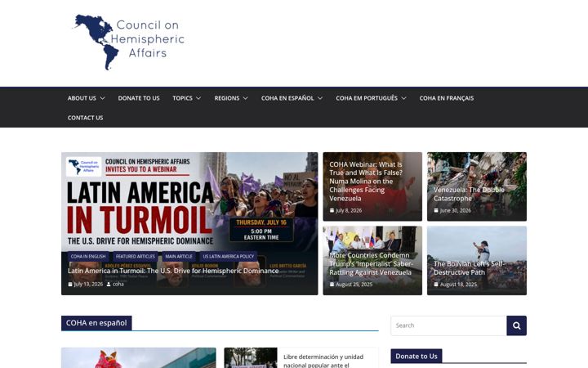Open the Donate to Us menu item
The width and height of the screenshot is (588, 368).
click(x=139, y=98)
